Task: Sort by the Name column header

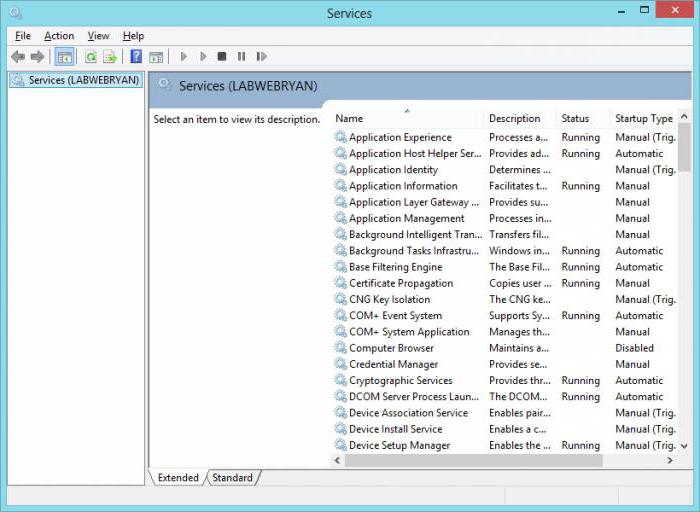Action: tap(408, 118)
